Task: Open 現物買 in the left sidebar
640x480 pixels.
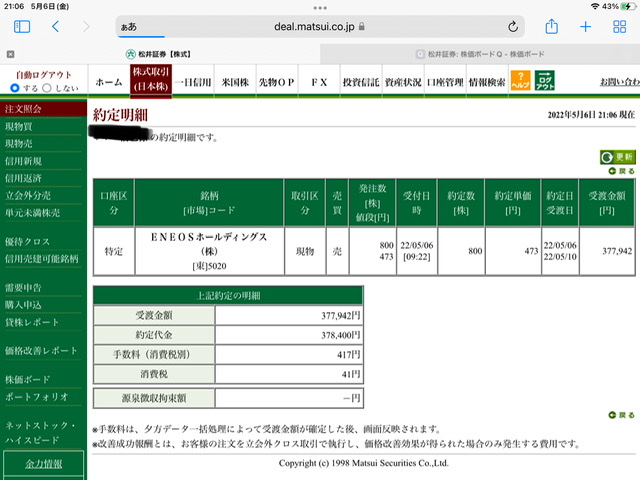Action: pos(19,127)
